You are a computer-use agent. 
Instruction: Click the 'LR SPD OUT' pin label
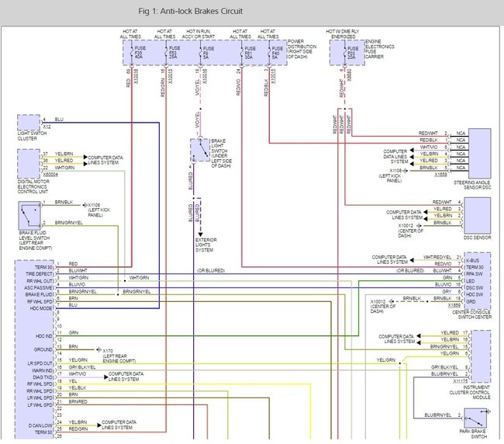[40, 363]
